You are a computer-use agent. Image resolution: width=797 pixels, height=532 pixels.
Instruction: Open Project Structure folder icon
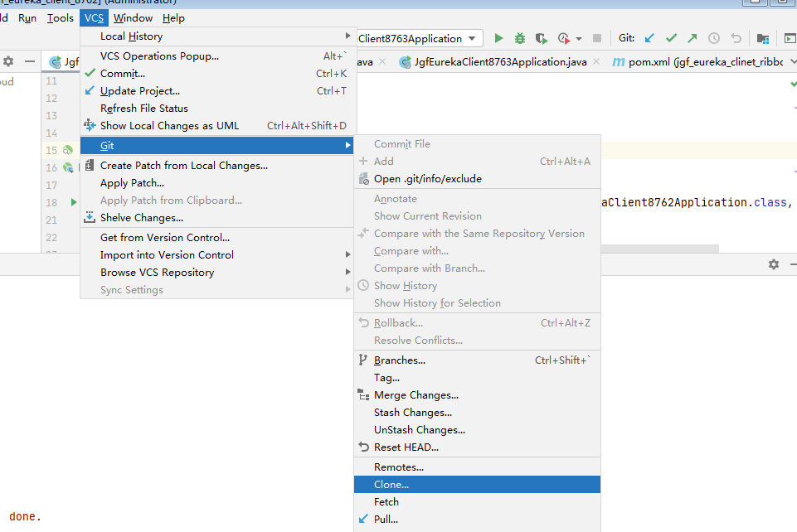762,39
